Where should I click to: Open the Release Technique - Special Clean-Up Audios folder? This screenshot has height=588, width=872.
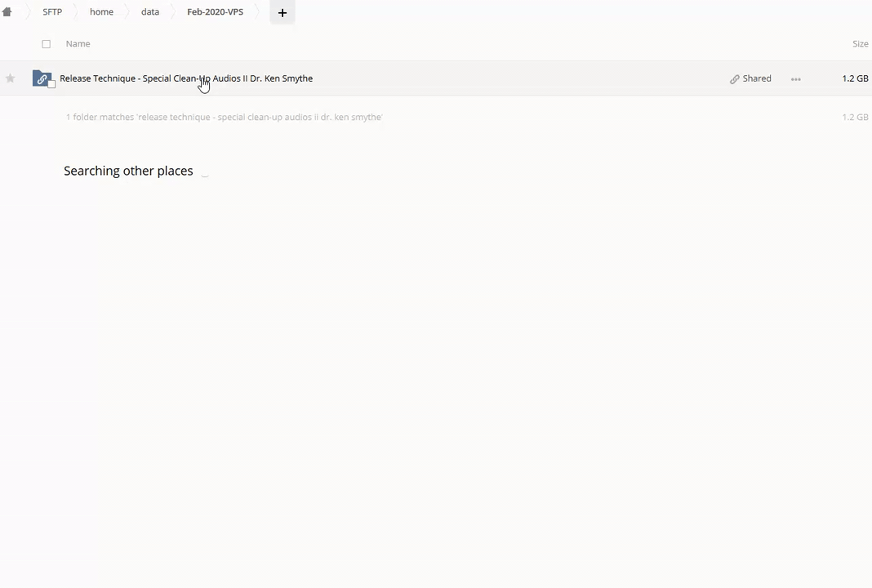point(186,78)
